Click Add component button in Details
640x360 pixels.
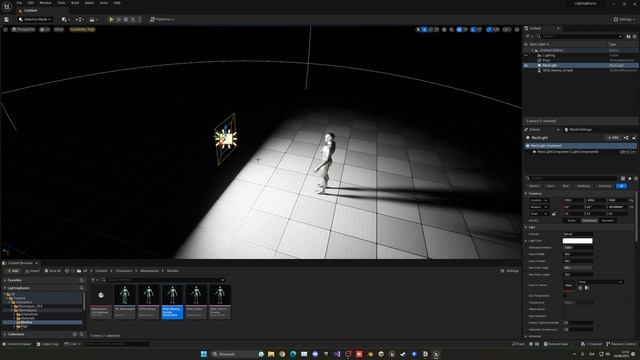[x=613, y=138]
